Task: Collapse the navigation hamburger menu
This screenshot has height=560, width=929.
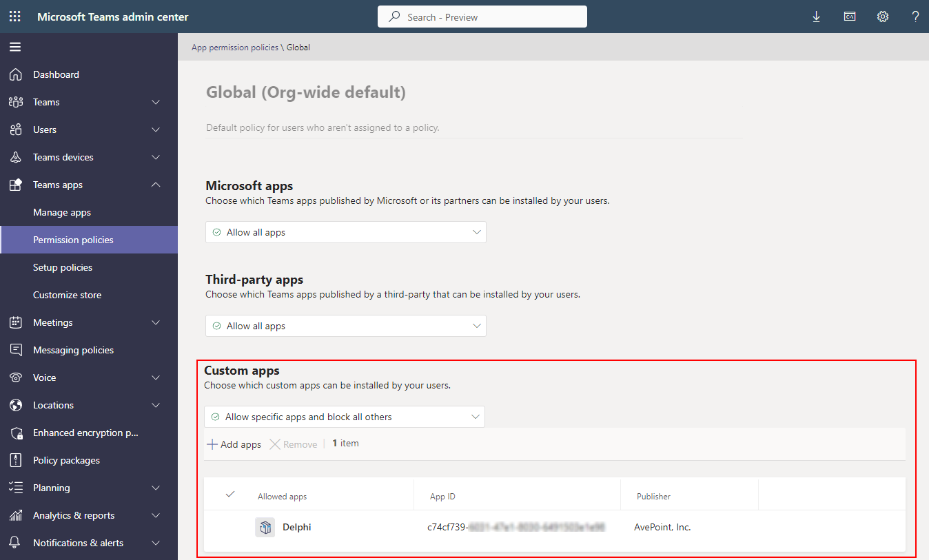Action: [x=15, y=47]
